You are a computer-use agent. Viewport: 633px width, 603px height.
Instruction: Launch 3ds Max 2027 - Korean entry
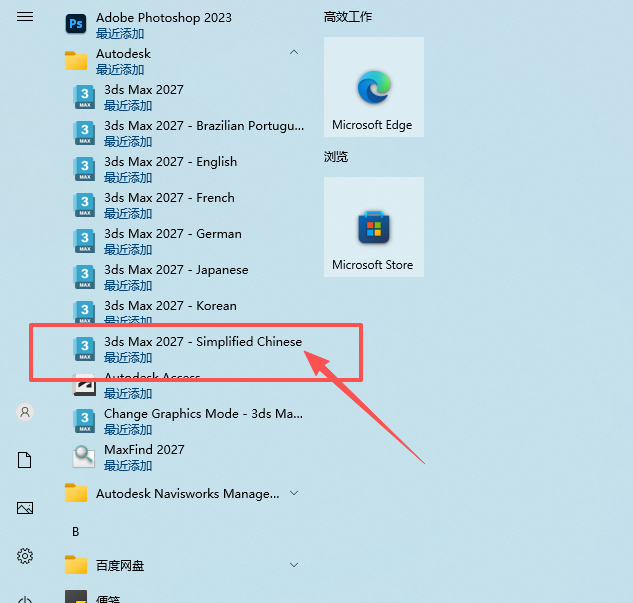click(186, 313)
